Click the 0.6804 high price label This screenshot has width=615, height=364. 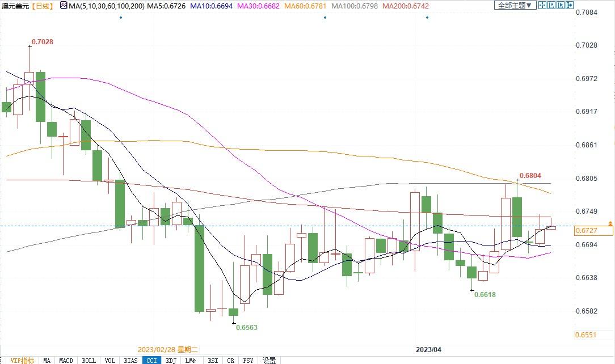point(530,176)
